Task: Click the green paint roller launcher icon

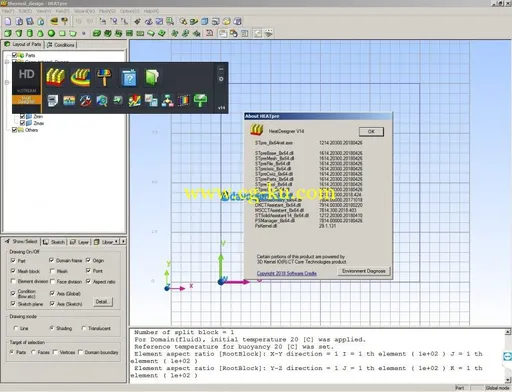Action: 200,100
